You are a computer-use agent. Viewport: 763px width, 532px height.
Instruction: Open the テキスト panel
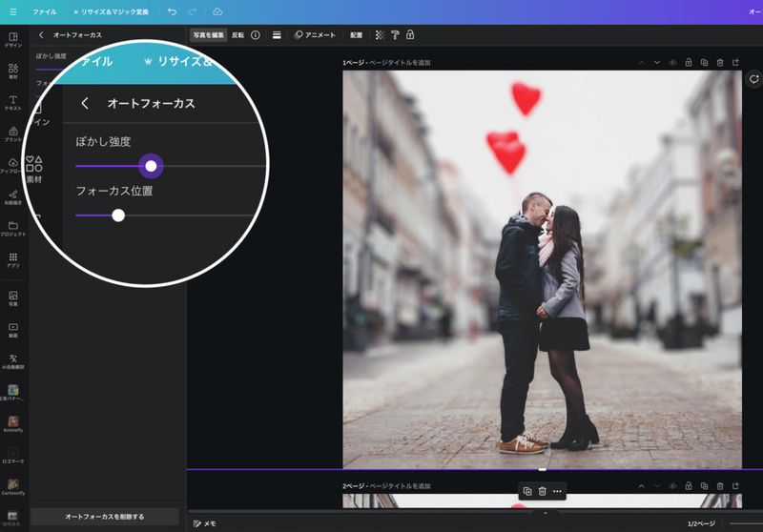(x=13, y=103)
